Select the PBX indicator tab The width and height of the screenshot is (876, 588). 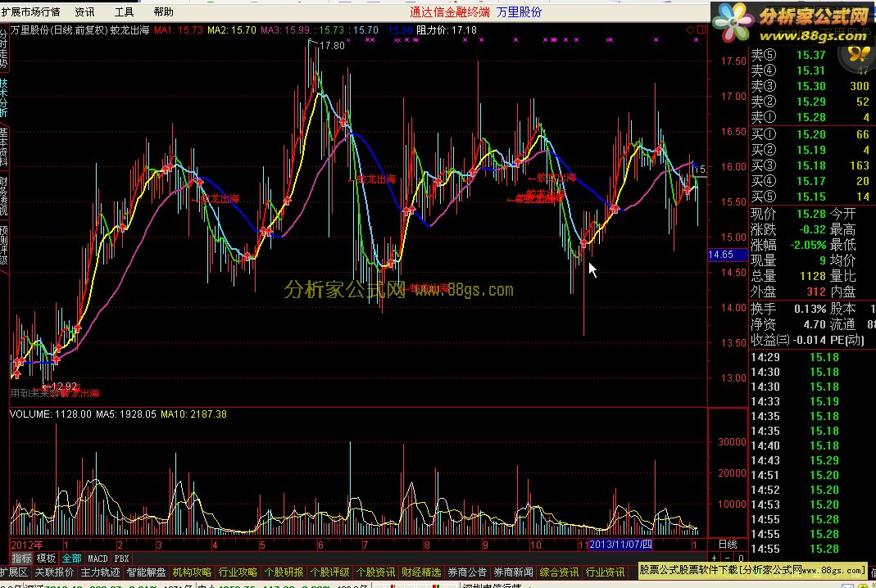pos(121,558)
